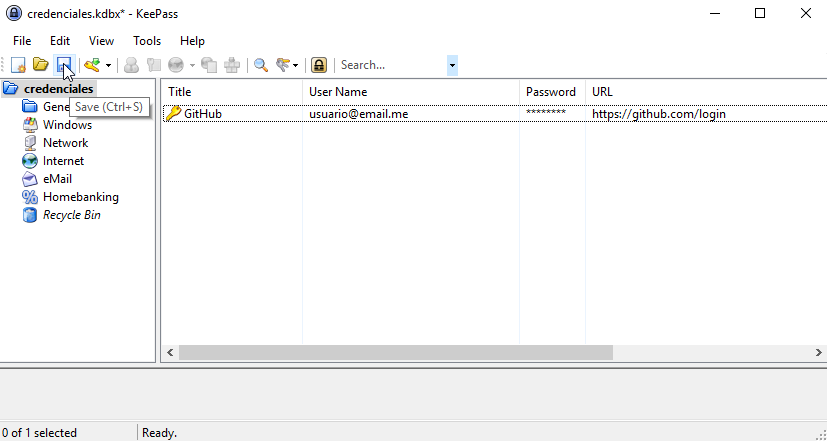
Task: Open the URL options dropdown arrow
Action: point(192,65)
